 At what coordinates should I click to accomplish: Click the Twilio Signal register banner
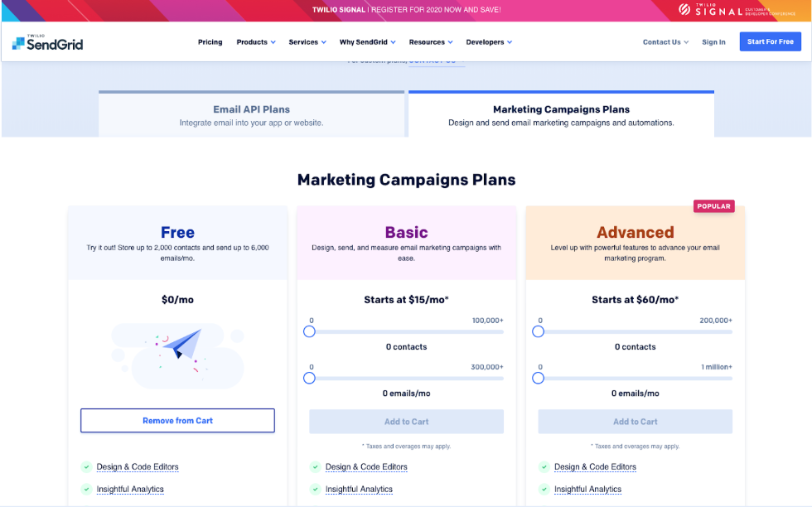click(x=407, y=10)
